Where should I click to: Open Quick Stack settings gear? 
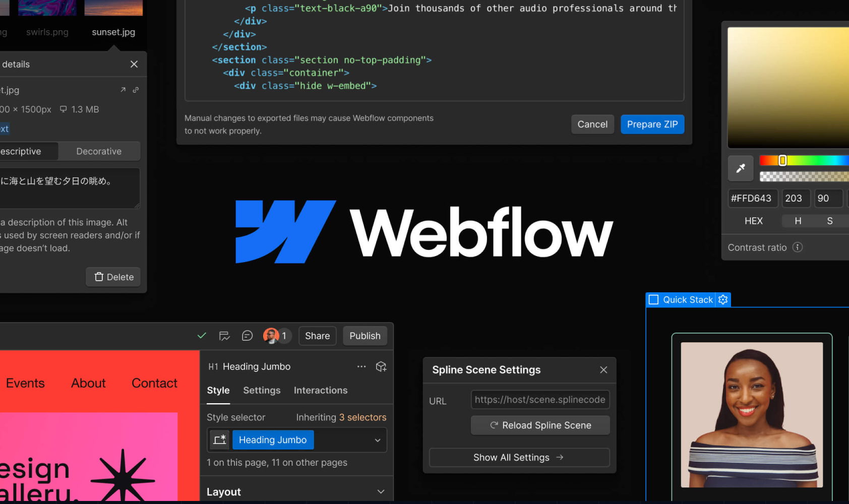coord(723,300)
